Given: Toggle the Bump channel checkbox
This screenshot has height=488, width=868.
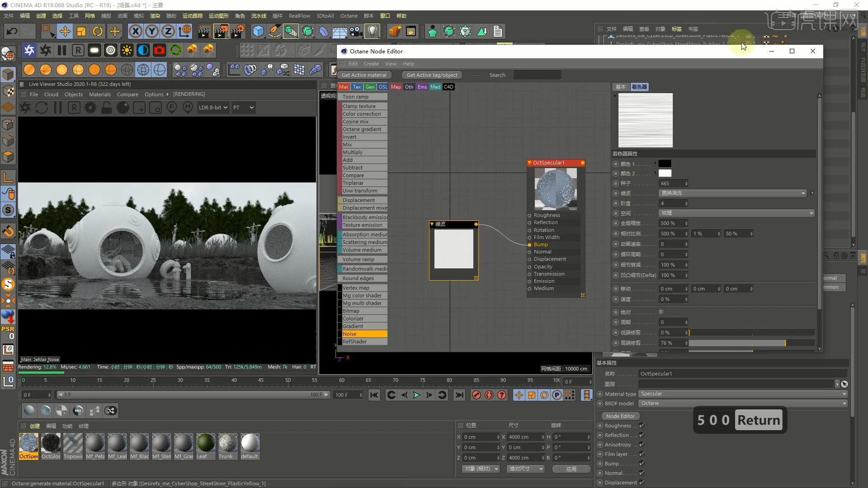Looking at the screenshot, I should tap(642, 464).
